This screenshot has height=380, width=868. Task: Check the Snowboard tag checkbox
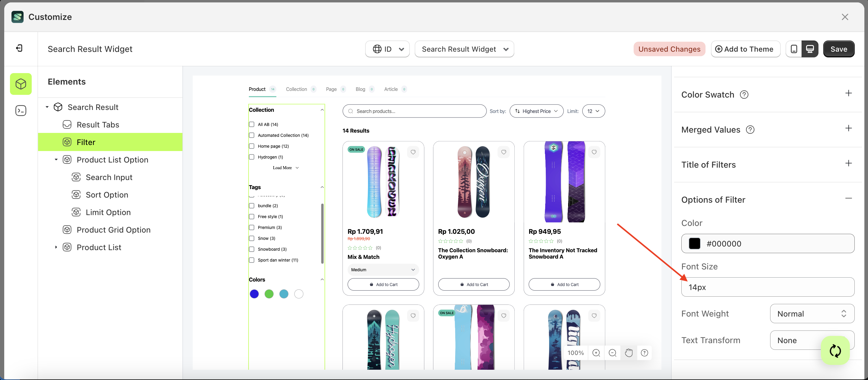click(251, 249)
